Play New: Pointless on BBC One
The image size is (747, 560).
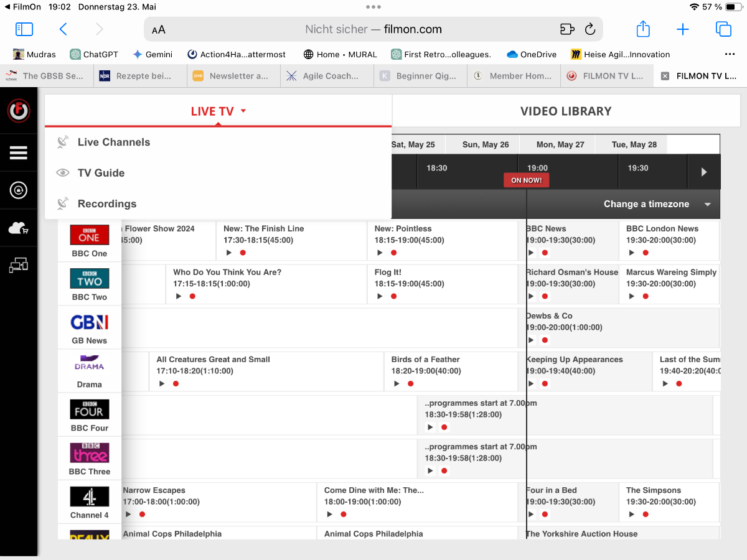point(380,253)
